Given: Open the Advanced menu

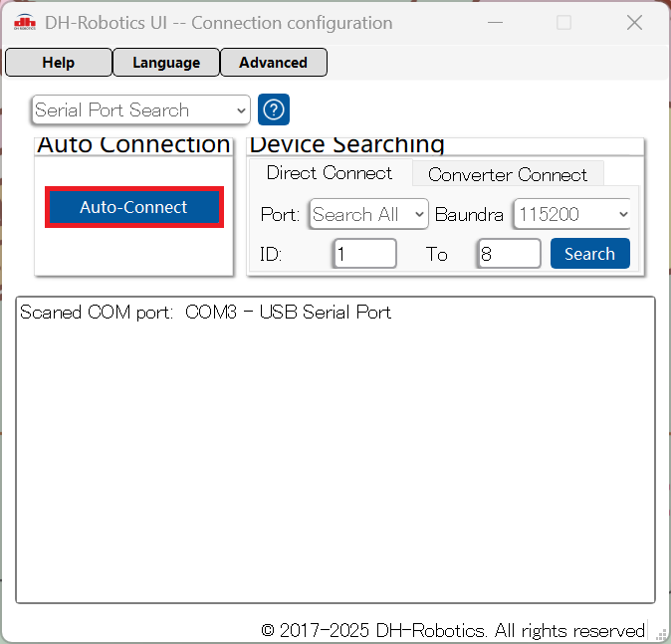Looking at the screenshot, I should pos(274,63).
